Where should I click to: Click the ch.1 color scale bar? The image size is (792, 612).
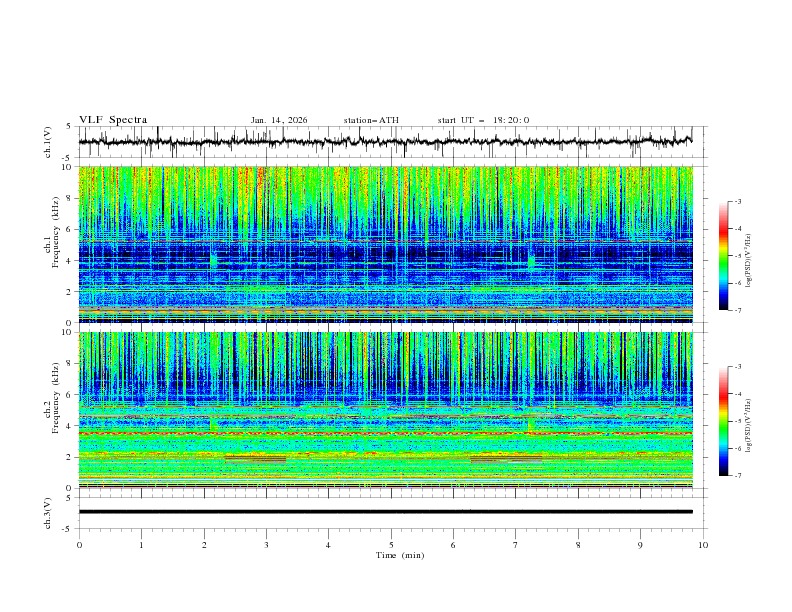coord(723,256)
